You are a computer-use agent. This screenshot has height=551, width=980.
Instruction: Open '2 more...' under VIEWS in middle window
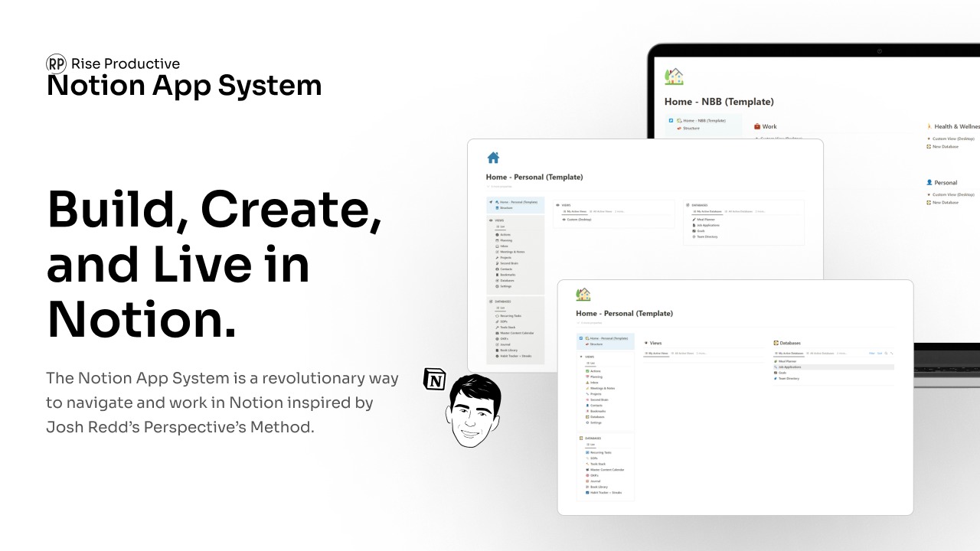[619, 211]
